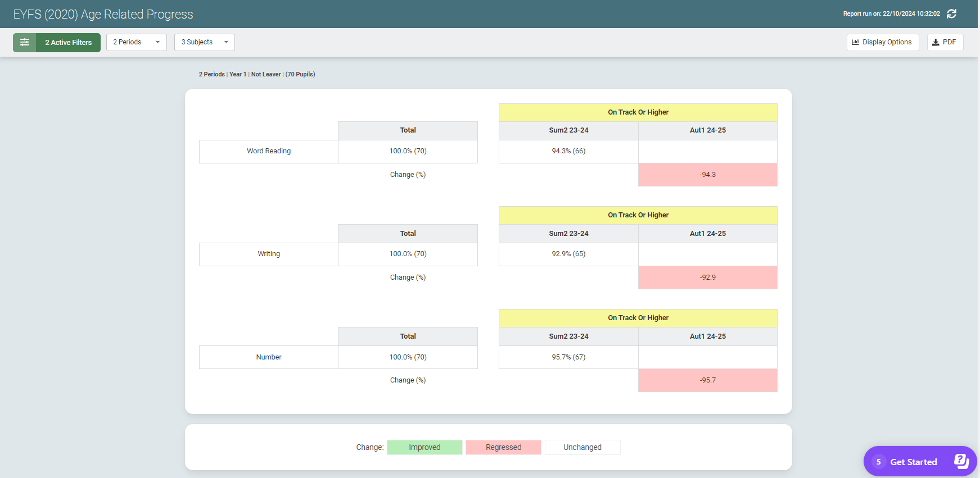Click the refresh report icon

951,14
